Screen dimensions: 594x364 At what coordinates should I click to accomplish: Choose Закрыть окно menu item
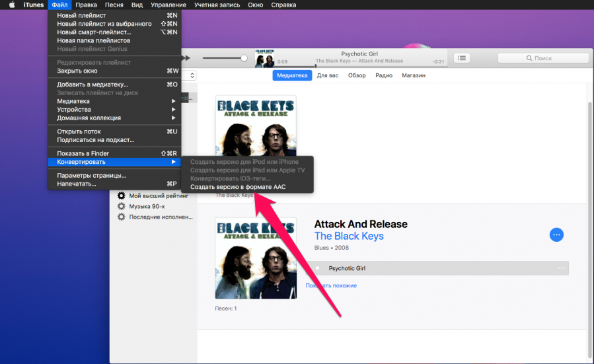pos(114,71)
